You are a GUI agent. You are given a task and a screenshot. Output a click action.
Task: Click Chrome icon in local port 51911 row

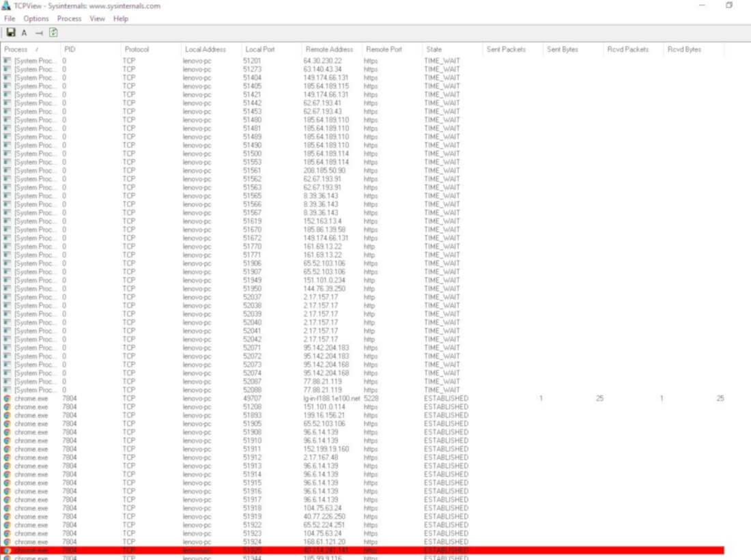point(8,449)
